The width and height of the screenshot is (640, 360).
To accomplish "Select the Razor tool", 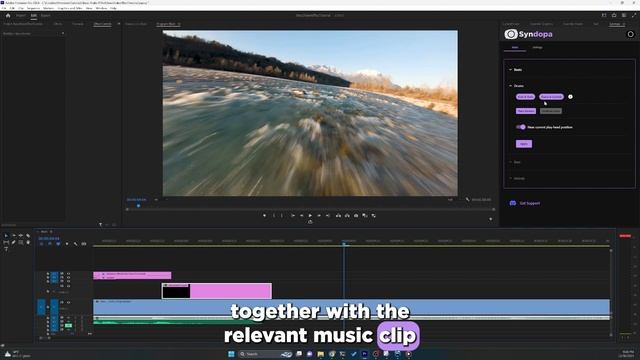I will 28,236.
